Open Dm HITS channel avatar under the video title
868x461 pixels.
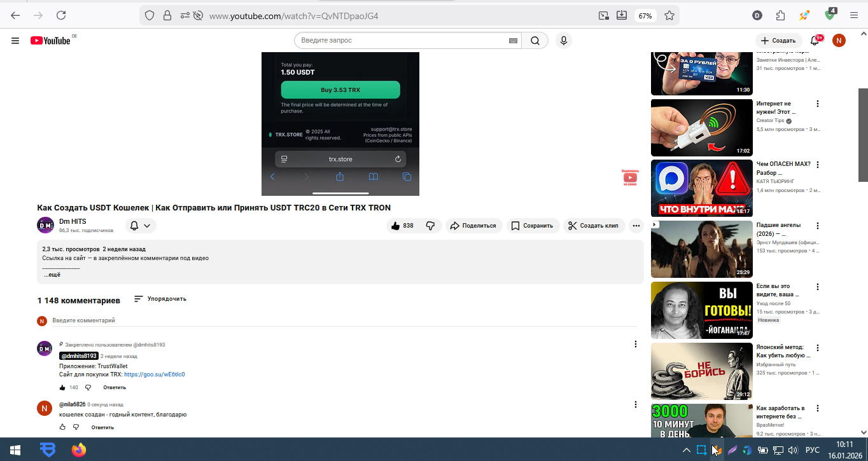pos(45,225)
